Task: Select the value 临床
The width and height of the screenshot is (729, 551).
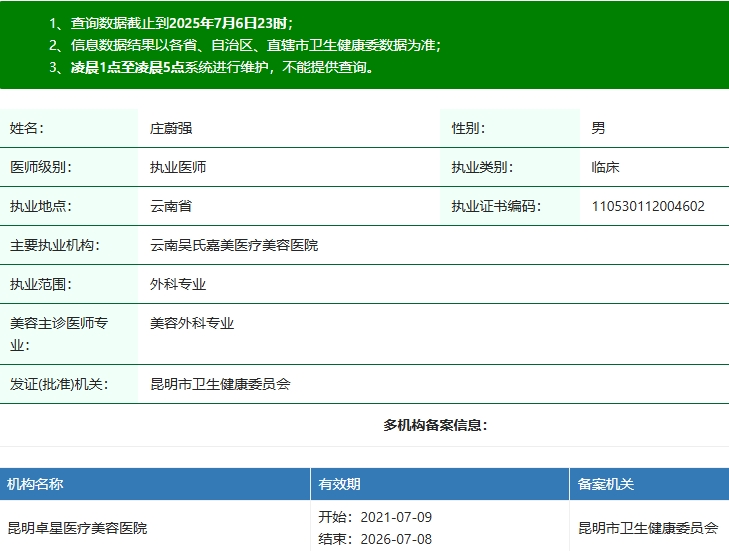Action: (x=605, y=167)
